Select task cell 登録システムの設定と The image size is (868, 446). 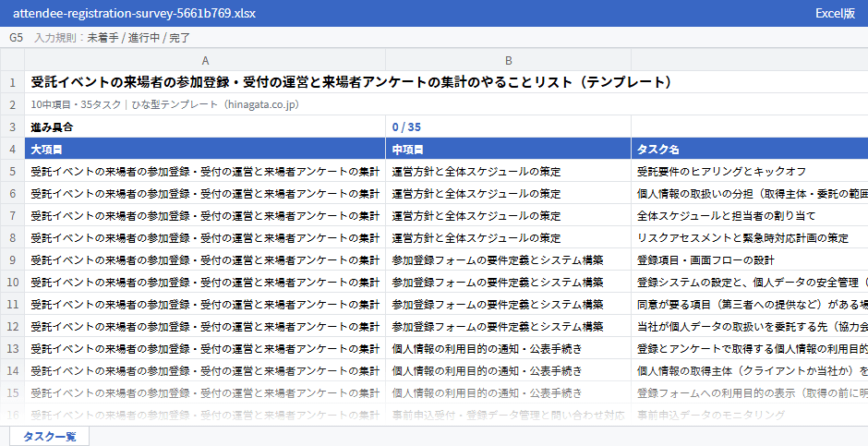coord(750,282)
